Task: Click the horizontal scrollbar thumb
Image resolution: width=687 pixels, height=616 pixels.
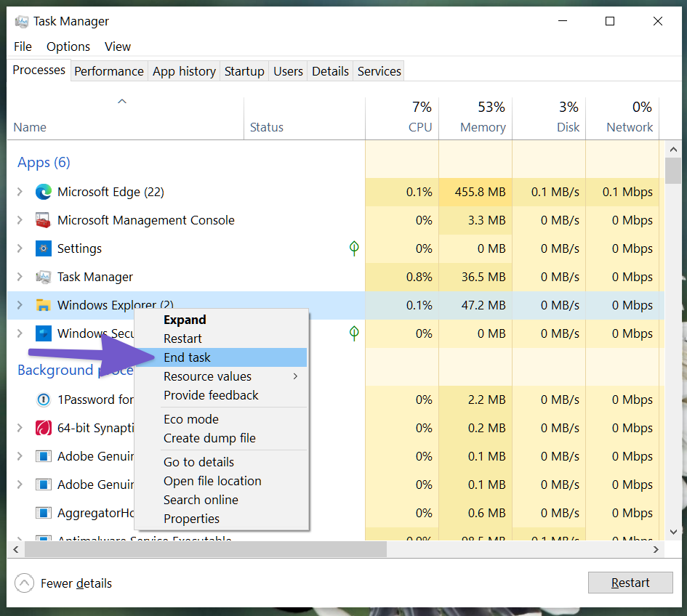Action: point(206,549)
